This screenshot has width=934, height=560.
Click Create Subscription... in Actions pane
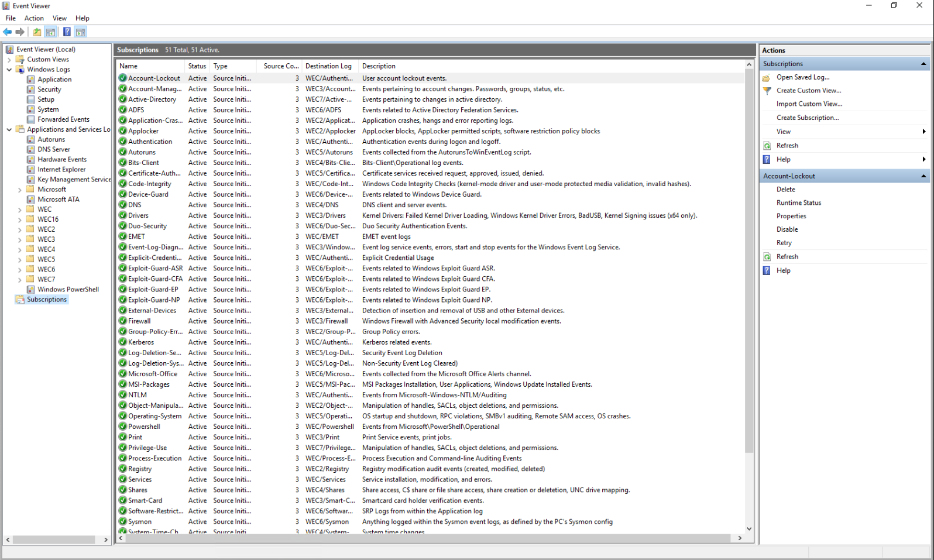pos(808,118)
